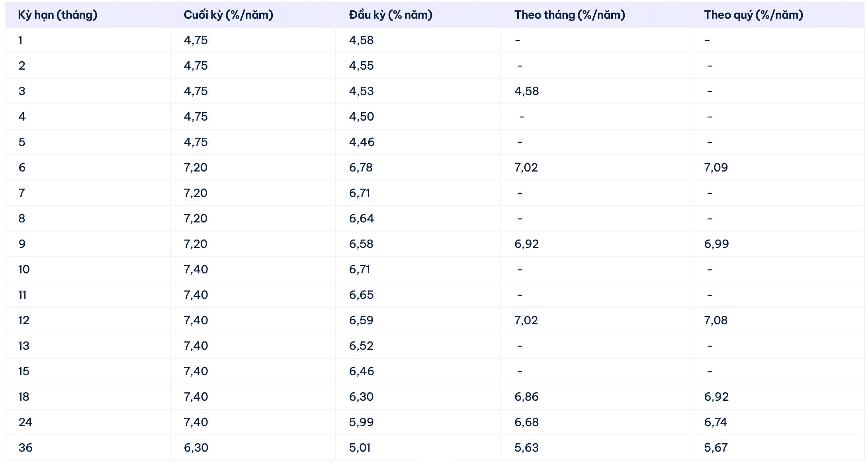Select the 4,50 start-of-term rate cell
Image resolution: width=868 pixels, height=464 pixels.
[362, 117]
